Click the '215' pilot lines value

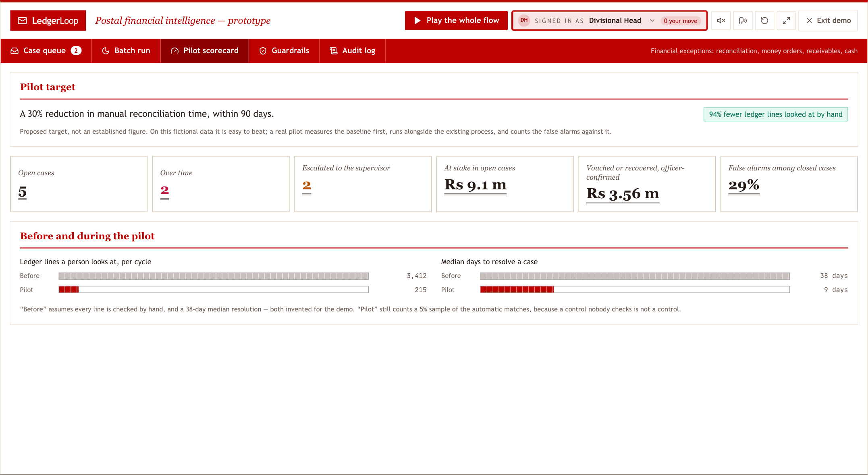[x=421, y=290]
